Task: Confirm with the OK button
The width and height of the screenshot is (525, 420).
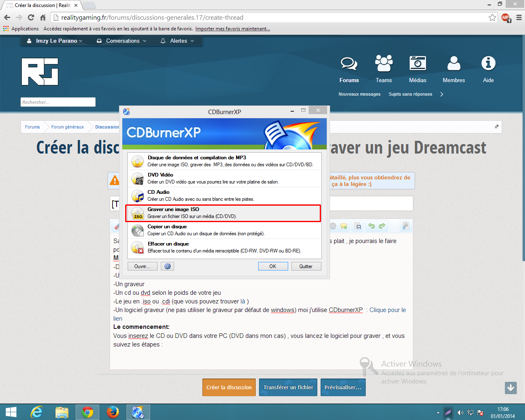Action: coord(273,266)
